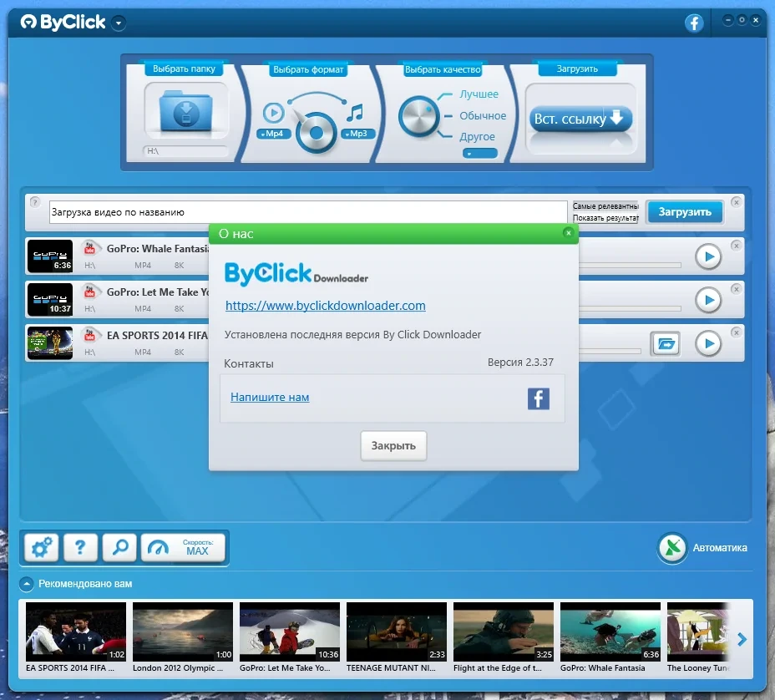The image size is (775, 700).
Task: Click the Выбрать формат tab label
Action: point(308,69)
